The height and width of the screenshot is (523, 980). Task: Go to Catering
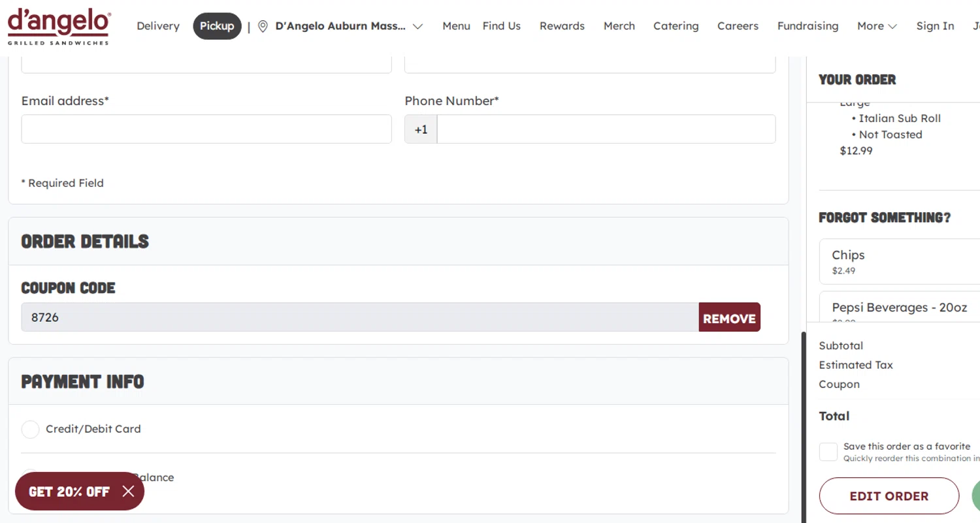pos(676,26)
